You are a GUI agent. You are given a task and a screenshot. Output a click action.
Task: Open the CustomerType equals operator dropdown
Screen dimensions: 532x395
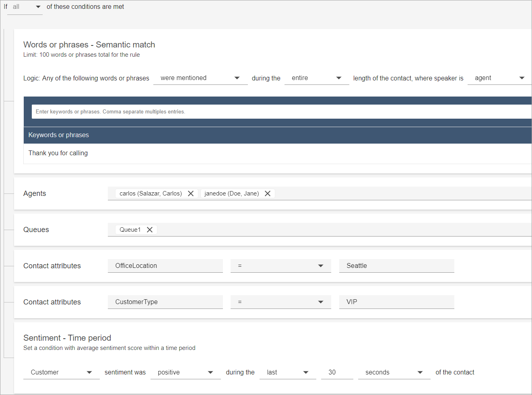tap(280, 302)
